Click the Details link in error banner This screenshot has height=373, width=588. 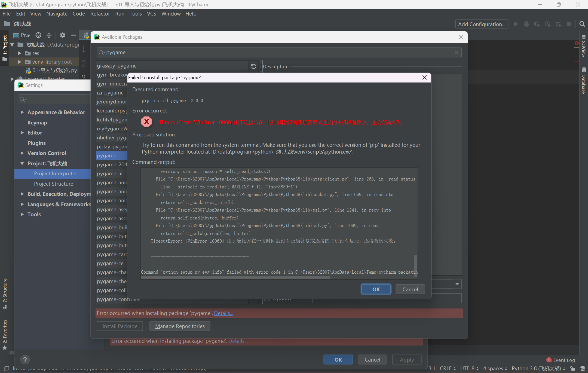click(x=223, y=313)
